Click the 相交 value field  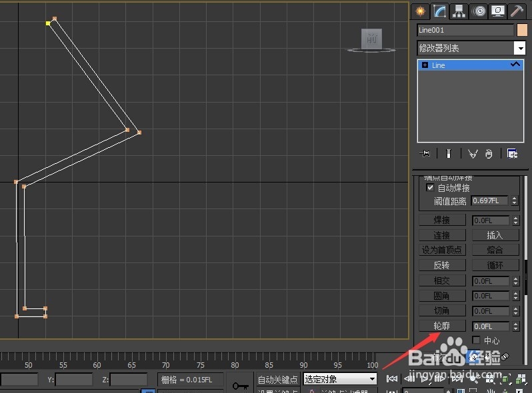[491, 281]
